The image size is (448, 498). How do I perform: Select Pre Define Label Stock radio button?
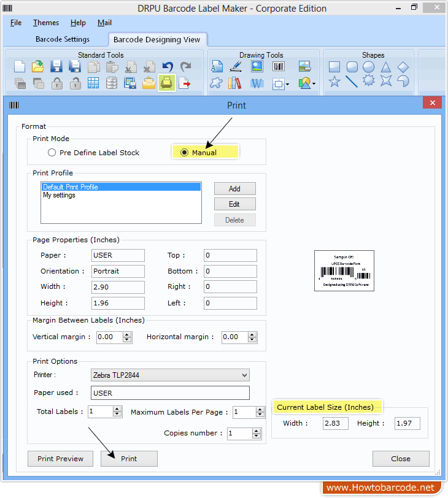52,153
